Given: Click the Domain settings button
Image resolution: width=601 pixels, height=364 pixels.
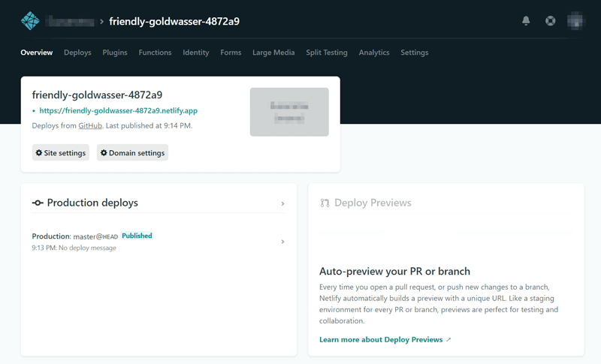Looking at the screenshot, I should pos(132,152).
